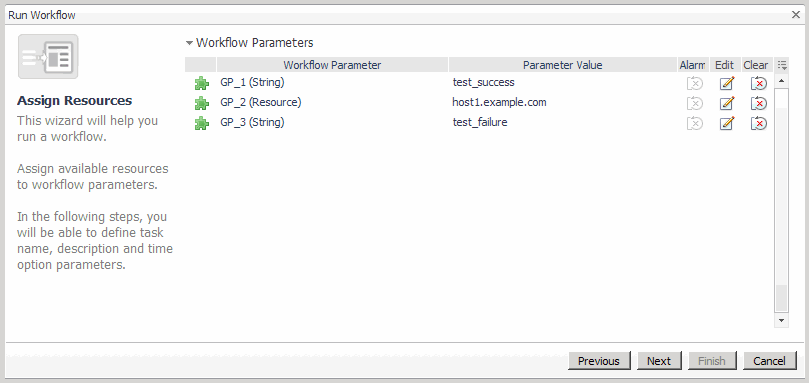Image resolution: width=809 pixels, height=383 pixels.
Task: Click the Edit icon for GP_2
Action: point(726,103)
